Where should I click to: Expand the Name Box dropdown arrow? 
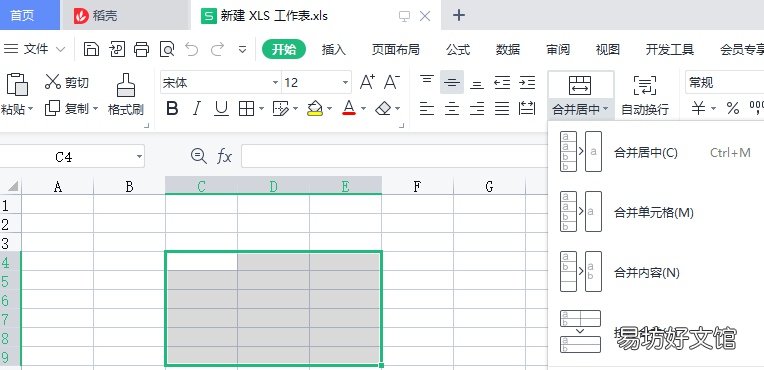(139, 157)
